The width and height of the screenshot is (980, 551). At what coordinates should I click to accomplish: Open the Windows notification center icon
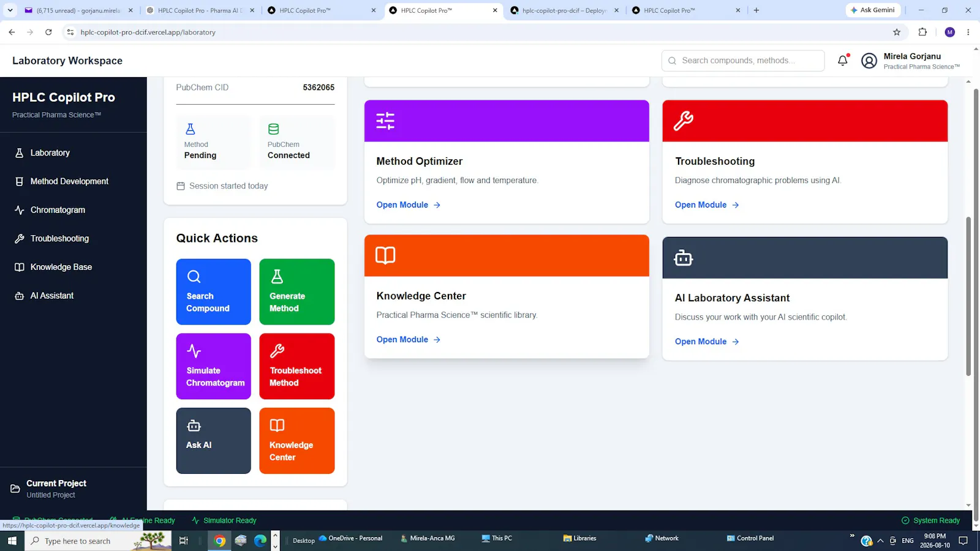[x=963, y=541]
